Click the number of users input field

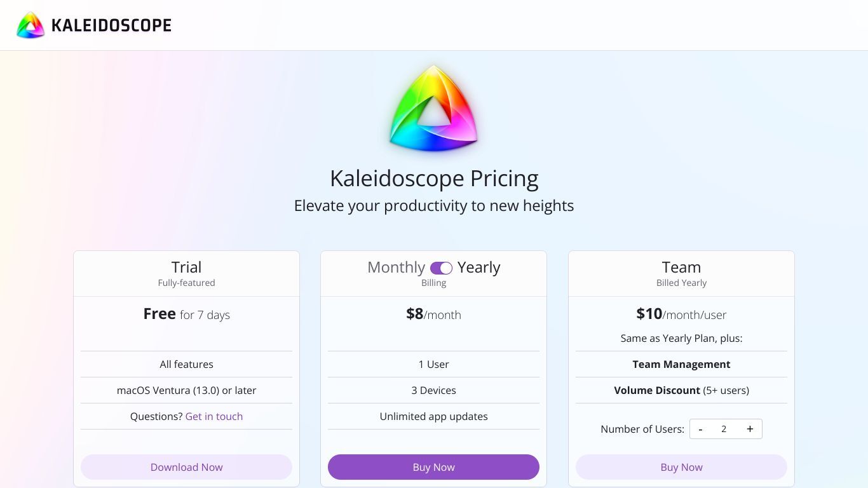pos(724,429)
